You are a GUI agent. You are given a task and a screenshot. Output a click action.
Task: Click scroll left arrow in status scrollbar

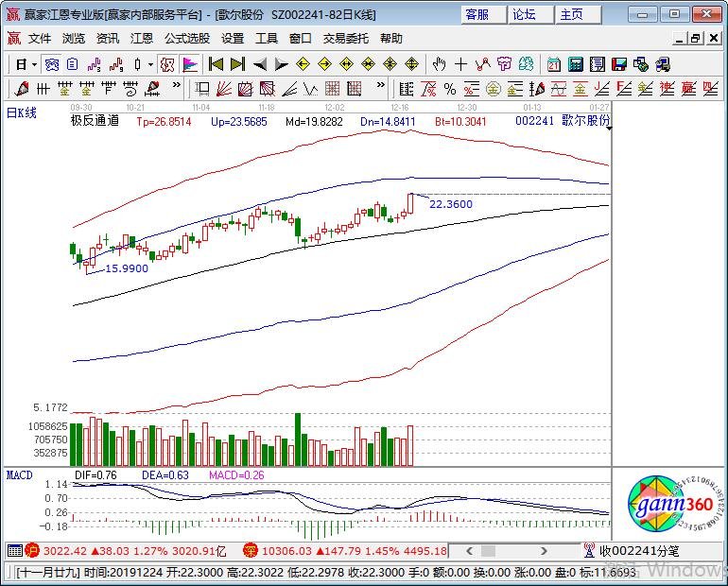pyautogui.click(x=469, y=551)
